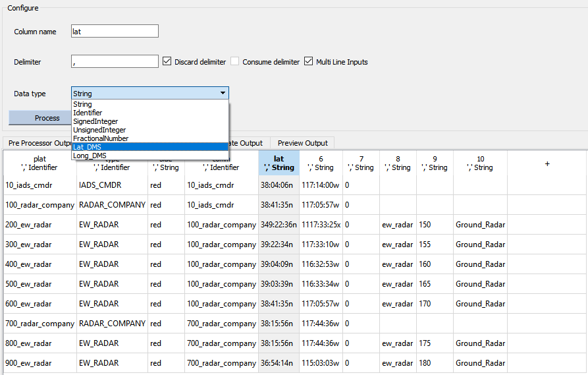Click the 600_ew_radar row cell
Viewport: 588px width, 375px height.
(x=40, y=304)
